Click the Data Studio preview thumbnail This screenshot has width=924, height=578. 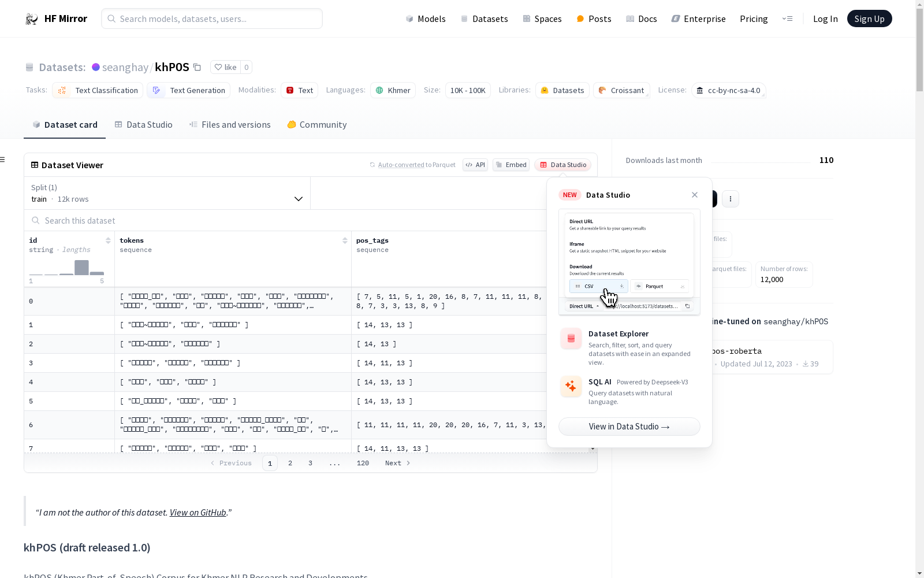pyautogui.click(x=629, y=262)
